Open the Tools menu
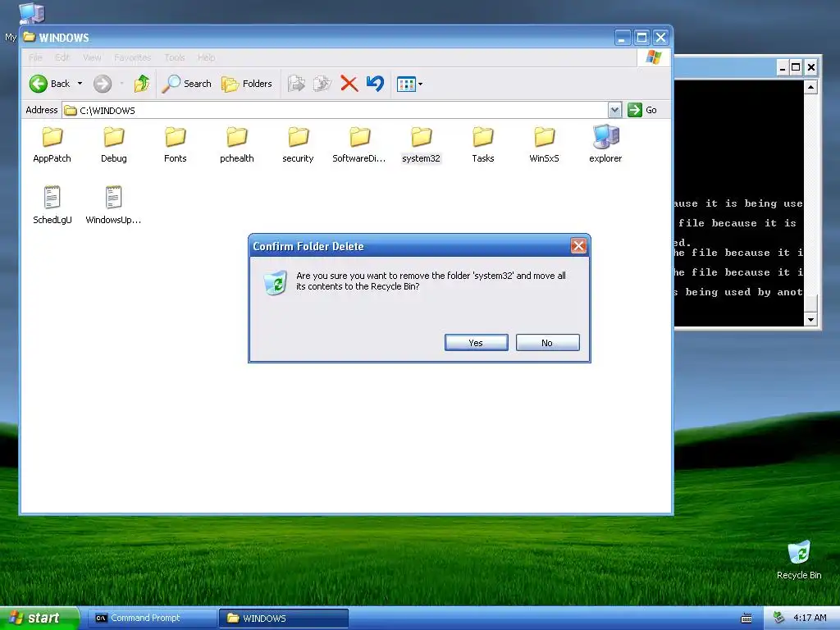This screenshot has height=630, width=840. [175, 57]
